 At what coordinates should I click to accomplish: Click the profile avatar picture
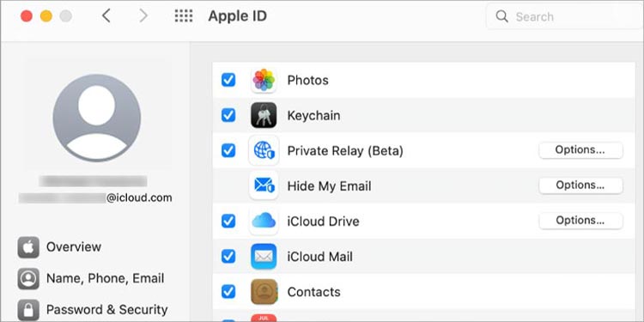pyautogui.click(x=96, y=118)
